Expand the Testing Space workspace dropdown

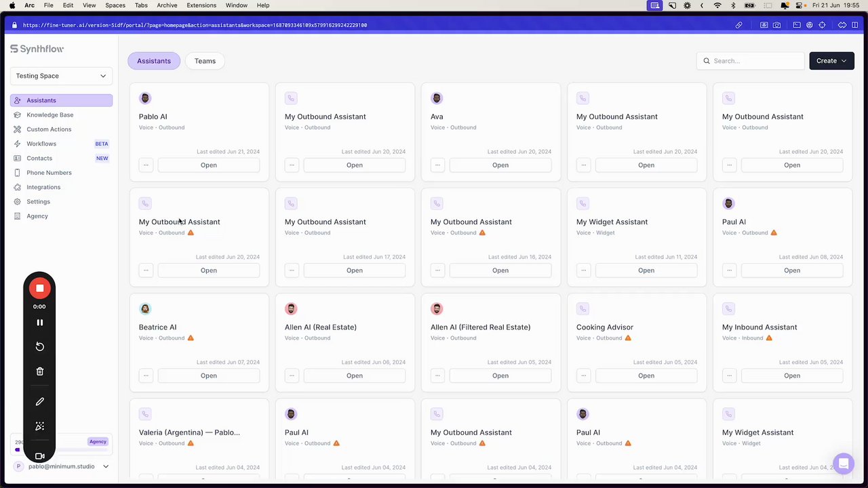point(61,76)
